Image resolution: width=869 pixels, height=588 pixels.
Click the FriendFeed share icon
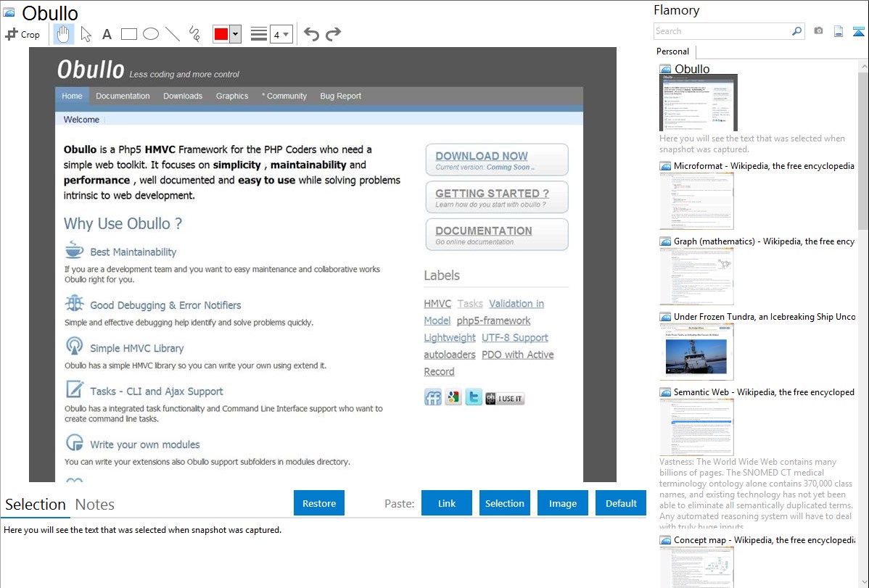(x=433, y=397)
